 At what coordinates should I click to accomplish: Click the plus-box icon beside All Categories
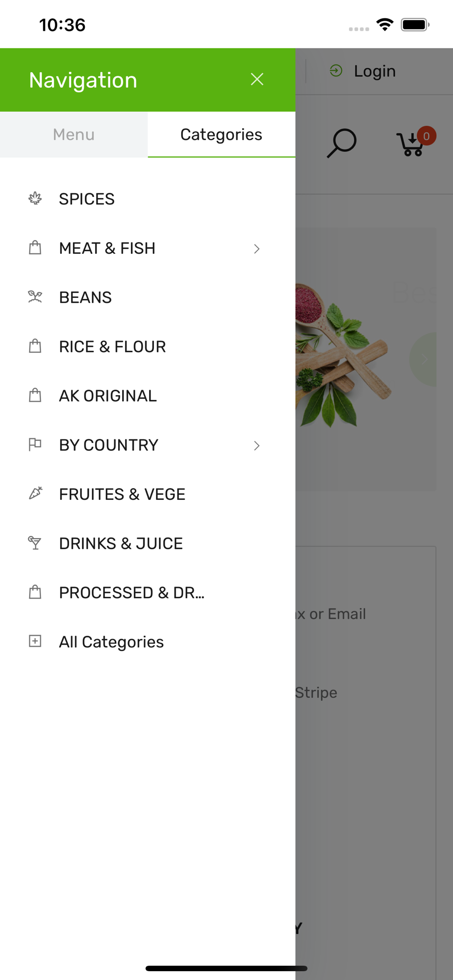click(35, 641)
